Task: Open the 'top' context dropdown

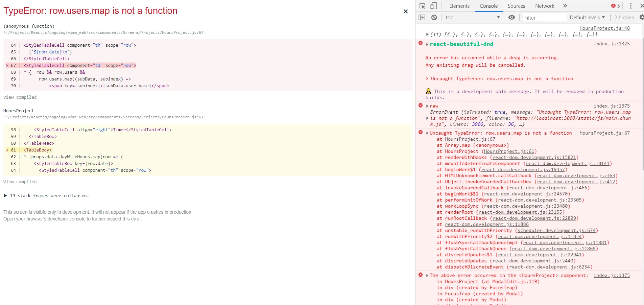Action: (473, 18)
